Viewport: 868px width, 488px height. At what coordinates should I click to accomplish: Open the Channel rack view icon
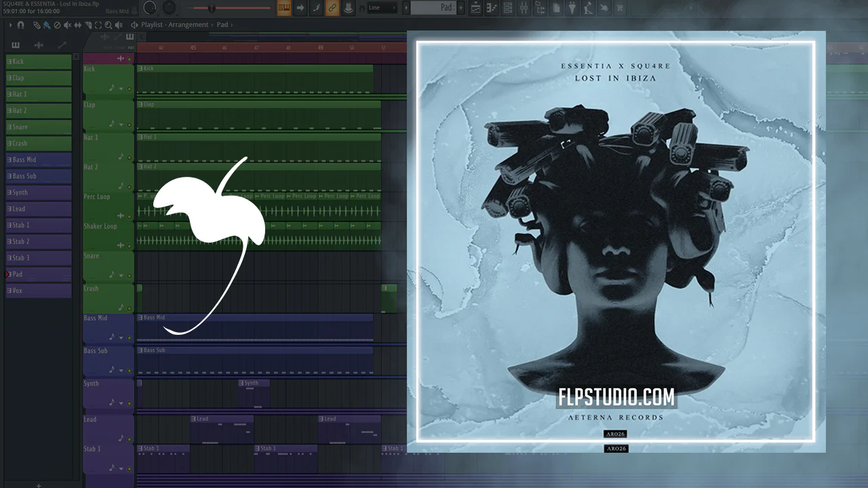507,8
